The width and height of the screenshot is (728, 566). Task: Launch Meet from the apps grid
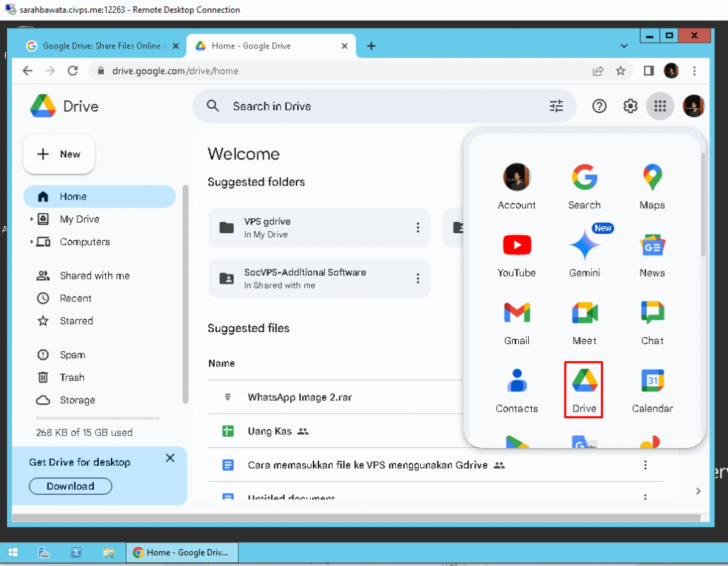[x=584, y=322]
